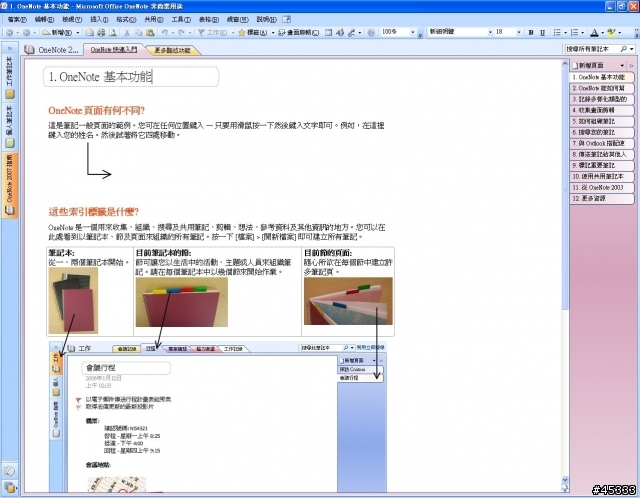This screenshot has height=498, width=640.
Task: Open the highlight color dropdown arrow
Action: [x=620, y=32]
